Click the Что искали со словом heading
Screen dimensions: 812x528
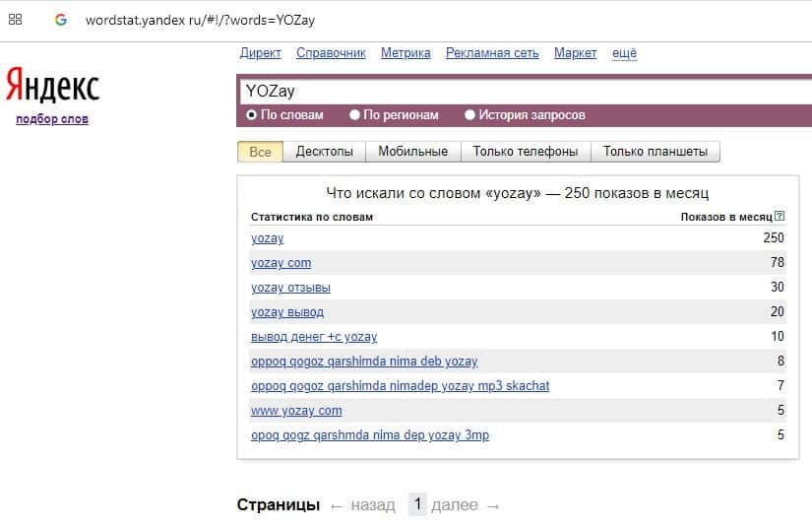tap(517, 193)
